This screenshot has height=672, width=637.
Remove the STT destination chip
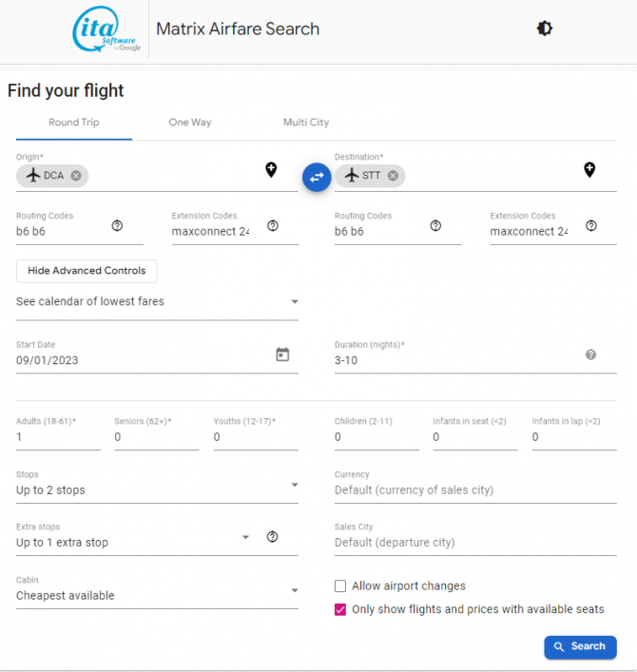point(393,176)
